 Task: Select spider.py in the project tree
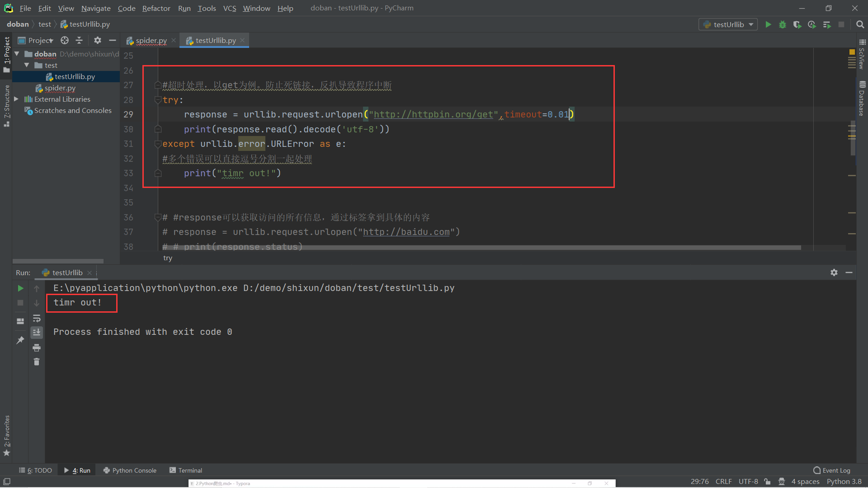(60, 88)
